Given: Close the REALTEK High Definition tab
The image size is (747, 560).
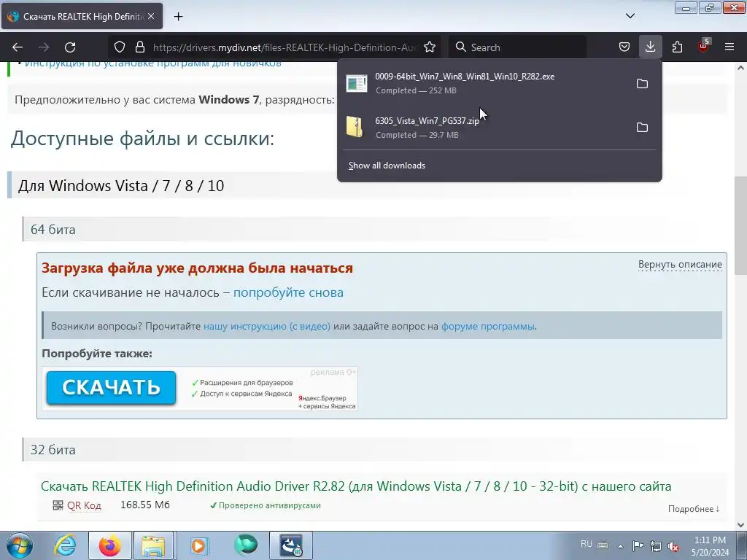Looking at the screenshot, I should [x=151, y=16].
